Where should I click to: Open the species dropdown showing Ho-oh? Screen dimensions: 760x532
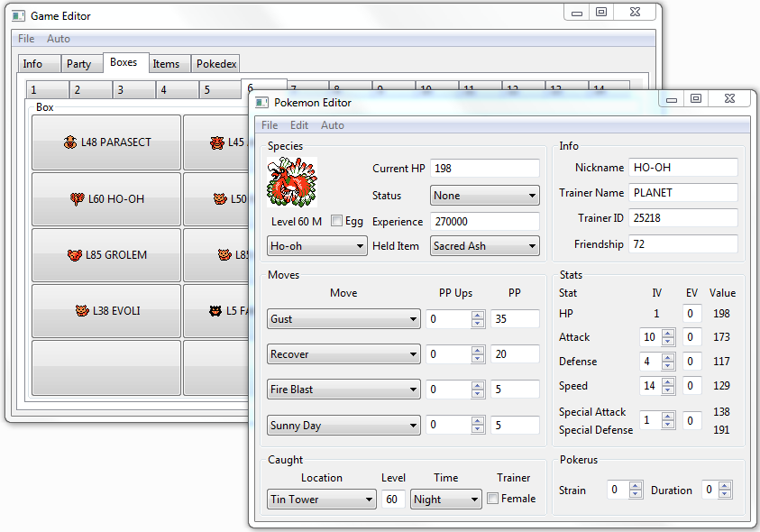point(317,246)
